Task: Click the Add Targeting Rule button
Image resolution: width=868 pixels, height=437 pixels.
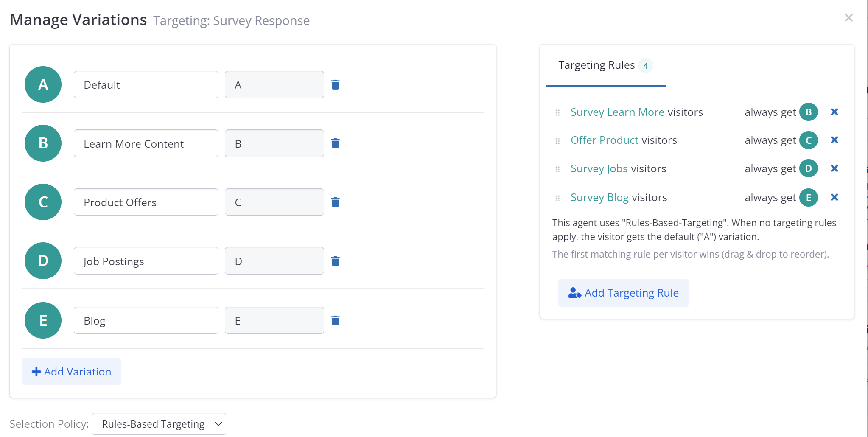Action: [623, 293]
